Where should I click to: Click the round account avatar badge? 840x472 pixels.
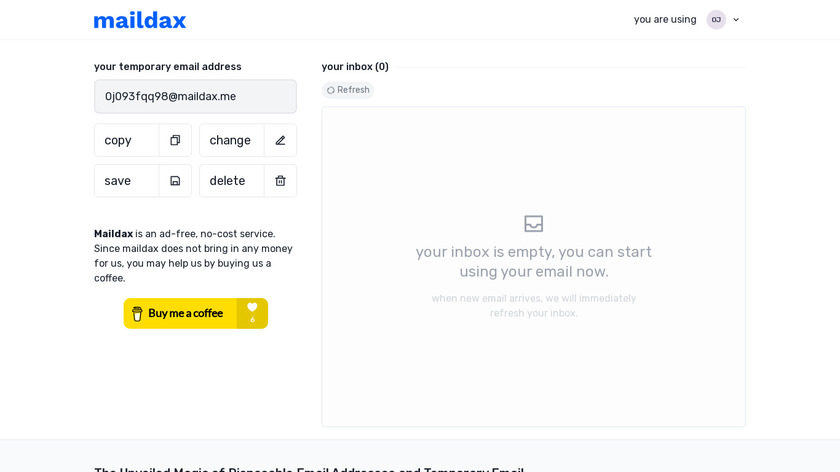tap(716, 19)
